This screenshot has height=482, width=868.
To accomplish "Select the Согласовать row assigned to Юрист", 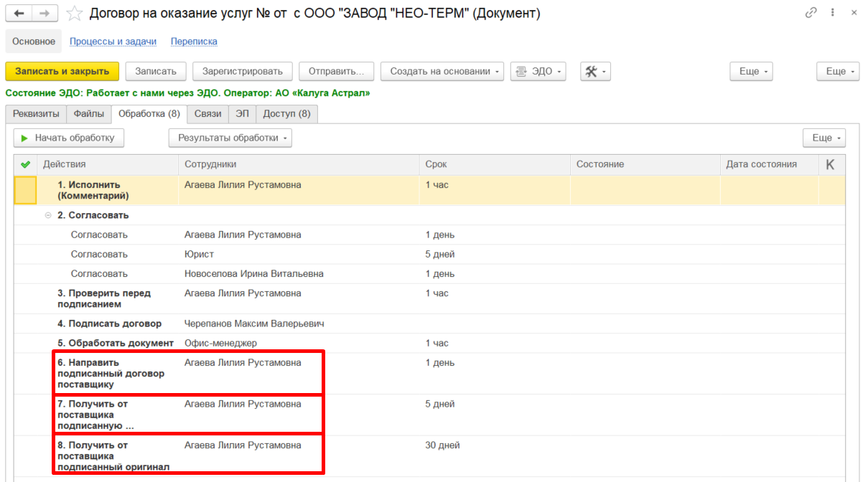I will (429, 254).
